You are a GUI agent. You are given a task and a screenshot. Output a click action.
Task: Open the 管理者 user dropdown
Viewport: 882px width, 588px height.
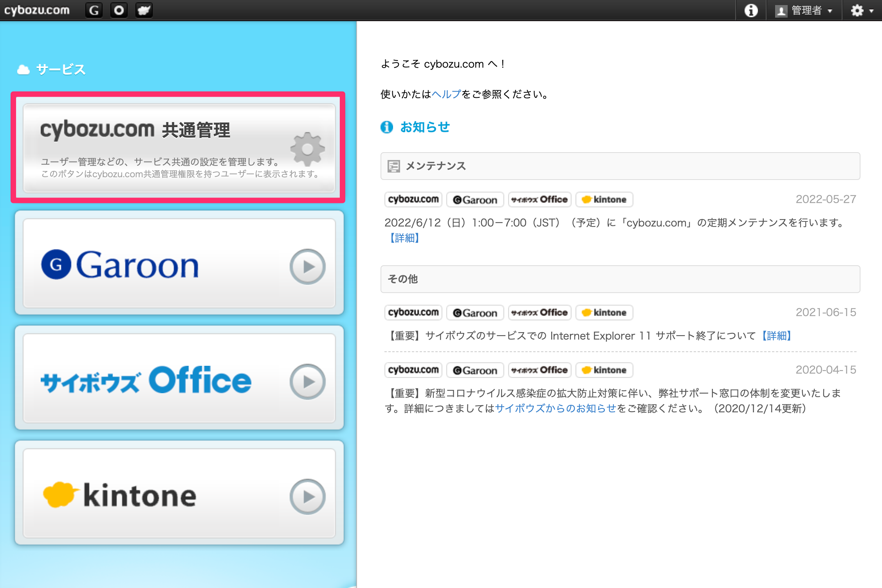[x=804, y=10]
